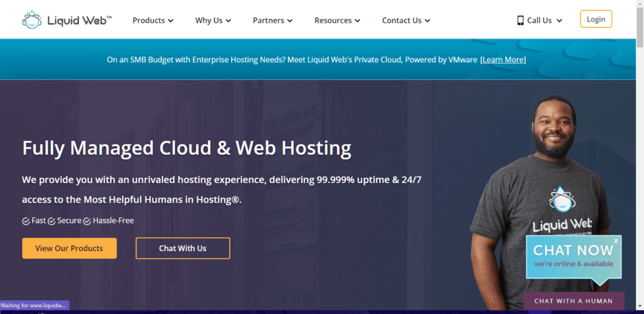Expand the Why Us chevron
The width and height of the screenshot is (644, 314).
click(x=228, y=21)
